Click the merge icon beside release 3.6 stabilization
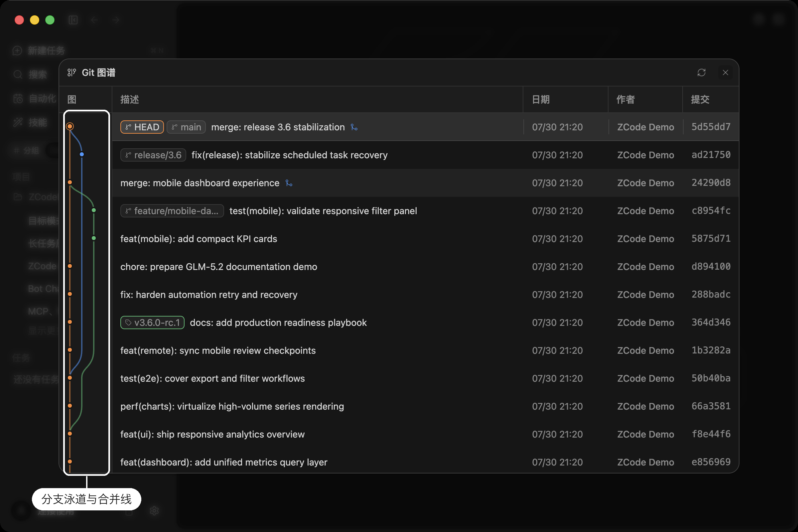Screen dimensions: 798x532 click(x=354, y=127)
